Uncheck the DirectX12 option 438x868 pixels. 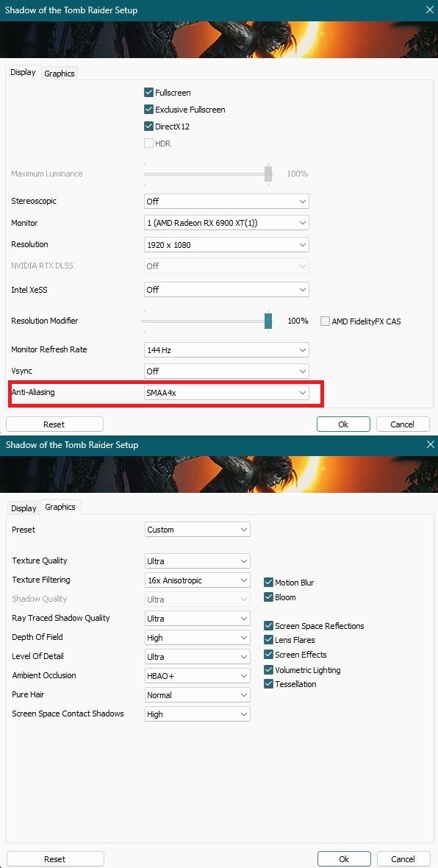148,127
